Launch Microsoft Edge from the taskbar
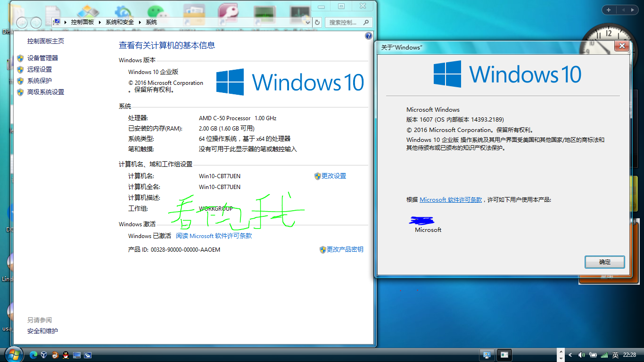 pyautogui.click(x=33, y=355)
